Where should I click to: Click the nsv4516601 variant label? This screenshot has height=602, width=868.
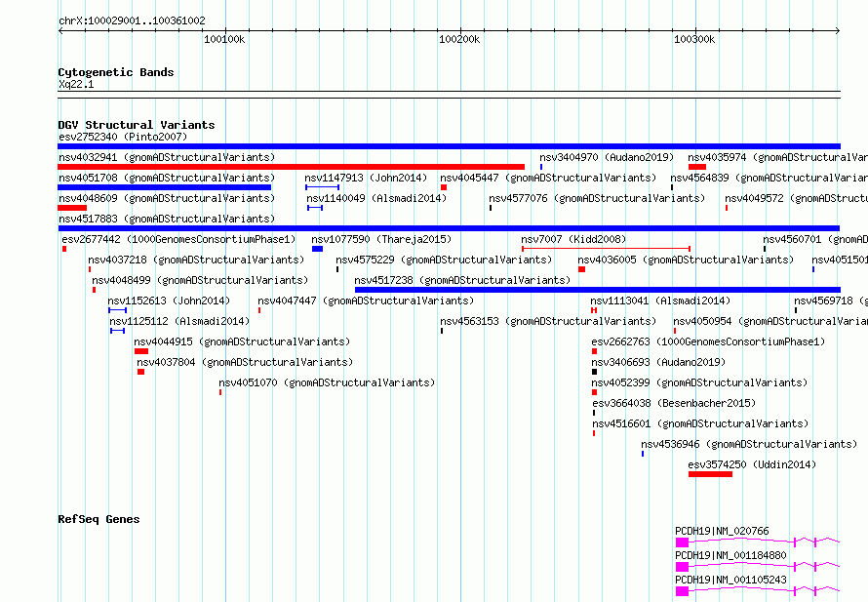(700, 423)
